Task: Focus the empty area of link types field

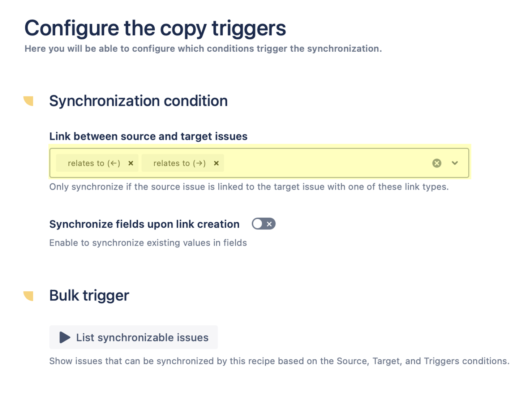Action: coord(325,163)
